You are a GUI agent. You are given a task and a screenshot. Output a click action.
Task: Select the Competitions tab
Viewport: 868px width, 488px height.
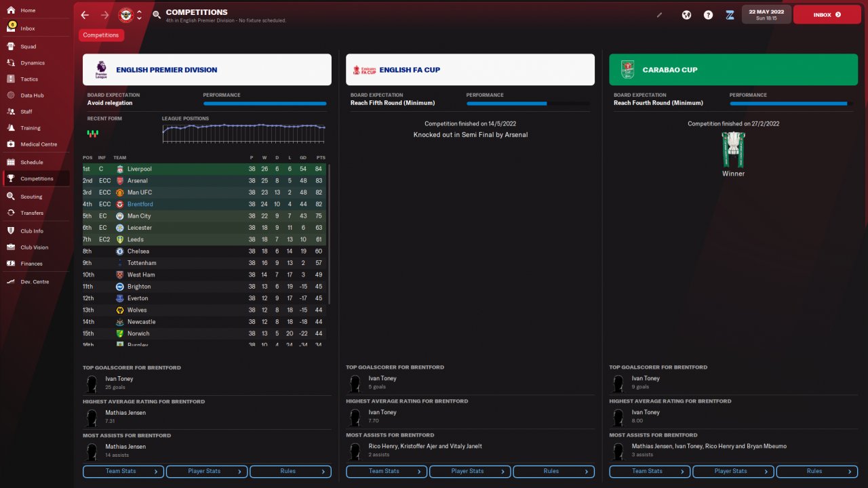point(101,35)
